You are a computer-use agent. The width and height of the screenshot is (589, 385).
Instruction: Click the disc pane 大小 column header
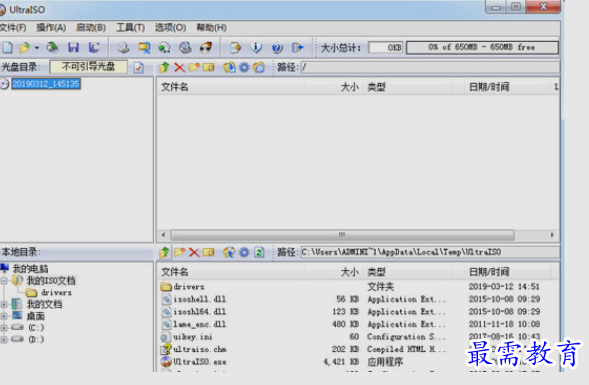coord(349,87)
